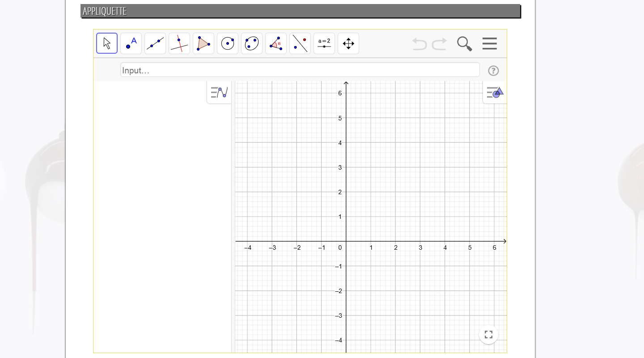The image size is (644, 358).
Task: Select the Polygon tool
Action: click(203, 43)
